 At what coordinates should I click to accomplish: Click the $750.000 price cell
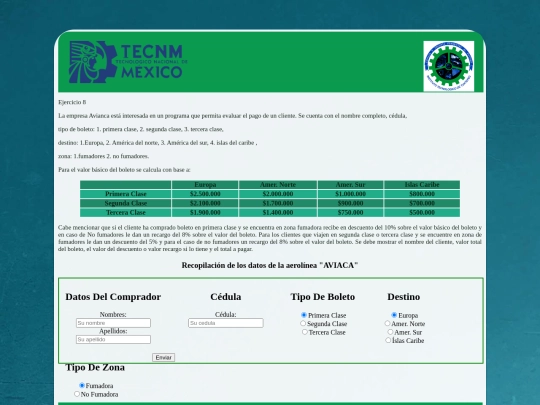[x=350, y=212]
